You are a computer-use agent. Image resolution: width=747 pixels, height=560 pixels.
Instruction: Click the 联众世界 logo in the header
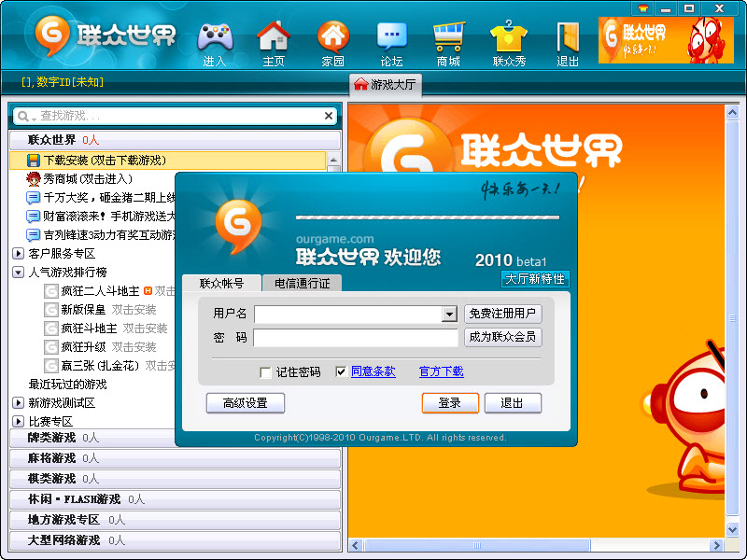(x=105, y=35)
